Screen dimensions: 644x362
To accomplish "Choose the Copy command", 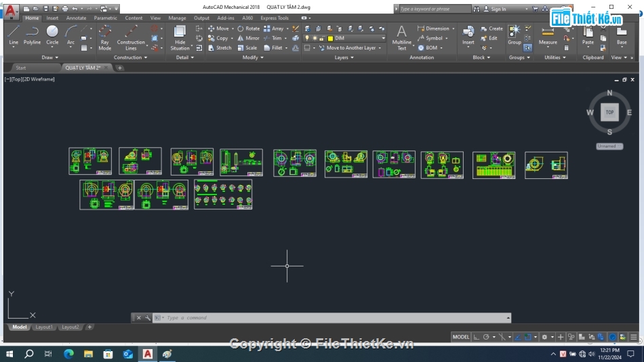I will pos(218,38).
